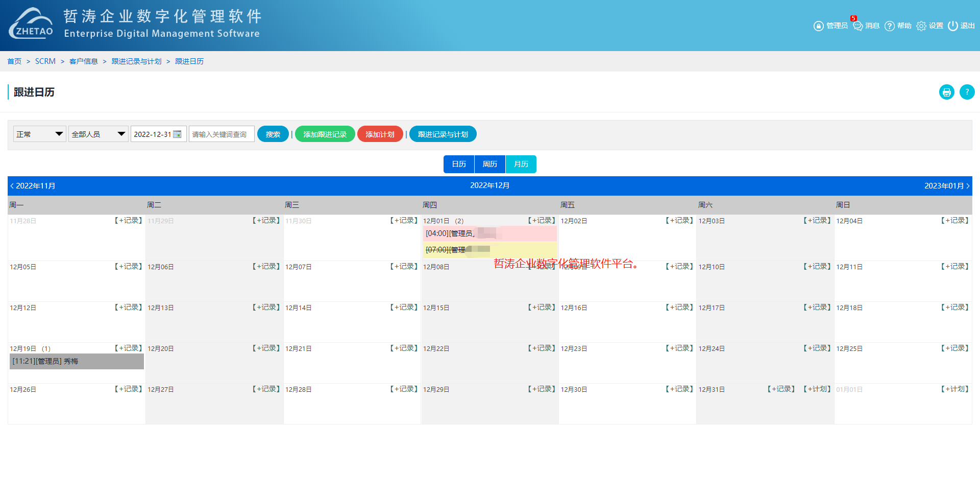Viewport: 980px width, 495px height.
Task: Click the 跟进日历 breadcrumb link
Action: point(189,61)
